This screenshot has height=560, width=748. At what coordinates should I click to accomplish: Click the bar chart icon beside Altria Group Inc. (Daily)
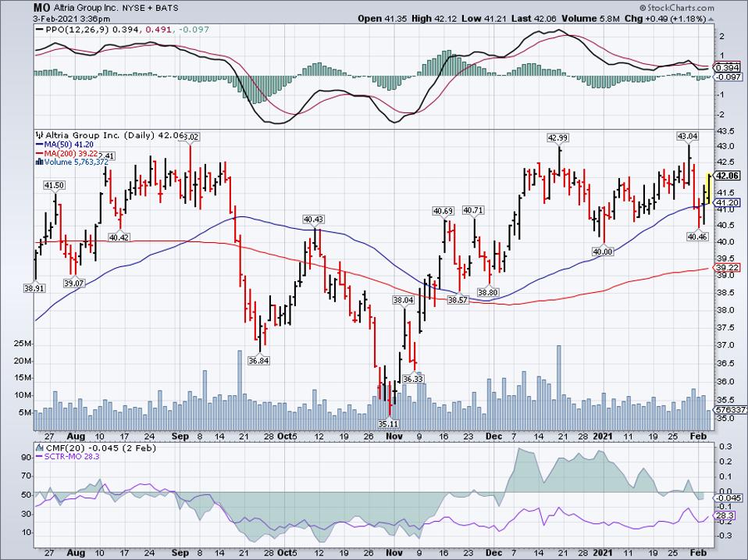pos(40,135)
